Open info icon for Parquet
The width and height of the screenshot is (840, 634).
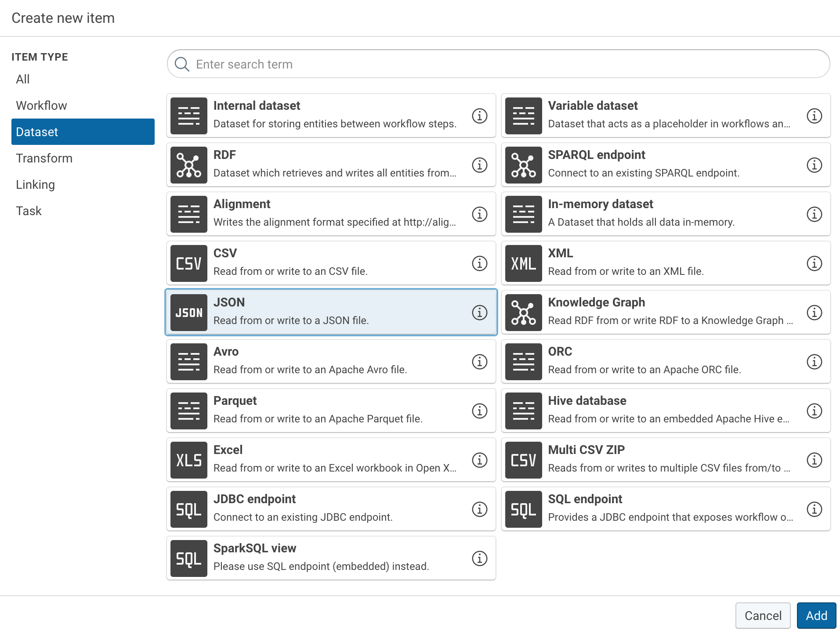click(479, 411)
